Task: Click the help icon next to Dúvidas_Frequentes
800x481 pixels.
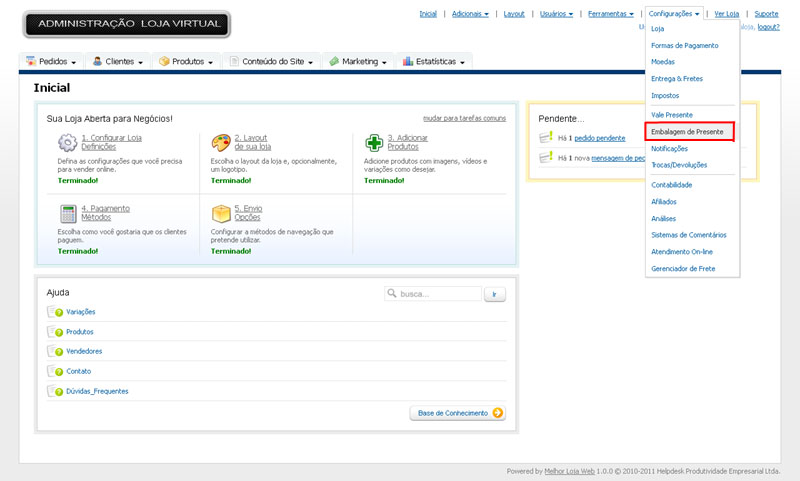Action: (x=55, y=391)
